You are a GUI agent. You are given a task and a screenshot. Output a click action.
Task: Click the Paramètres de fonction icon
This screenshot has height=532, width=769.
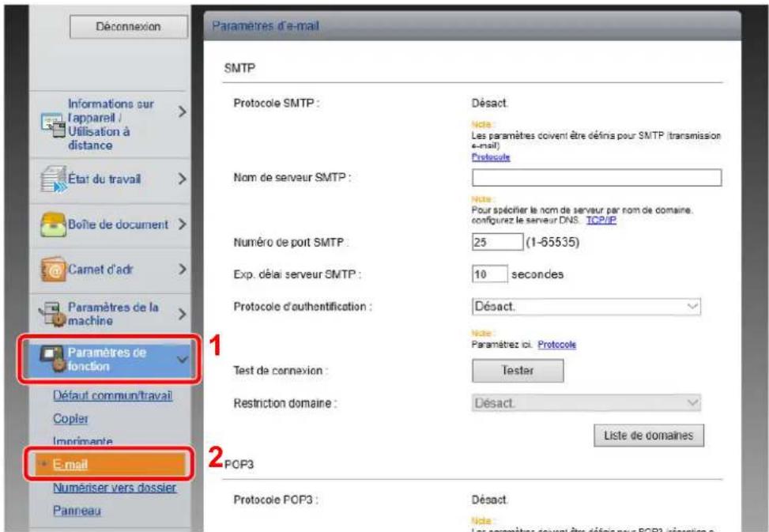point(52,359)
